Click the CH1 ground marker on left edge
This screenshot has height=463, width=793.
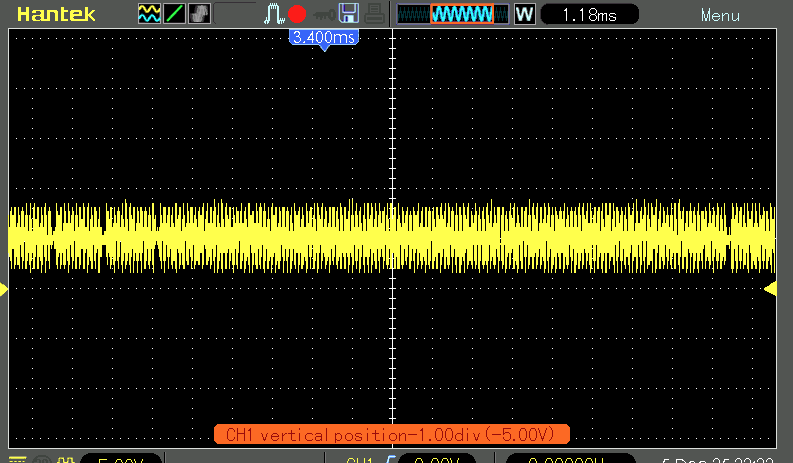[x=4, y=289]
